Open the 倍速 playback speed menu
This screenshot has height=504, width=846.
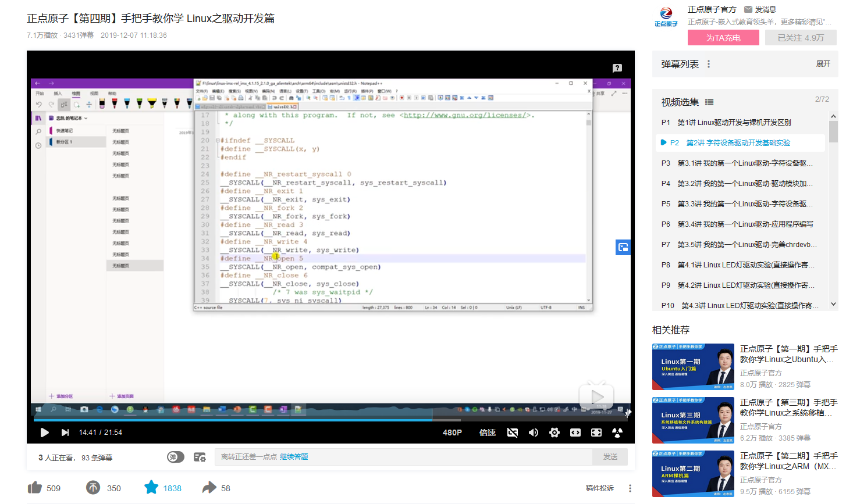(x=488, y=432)
